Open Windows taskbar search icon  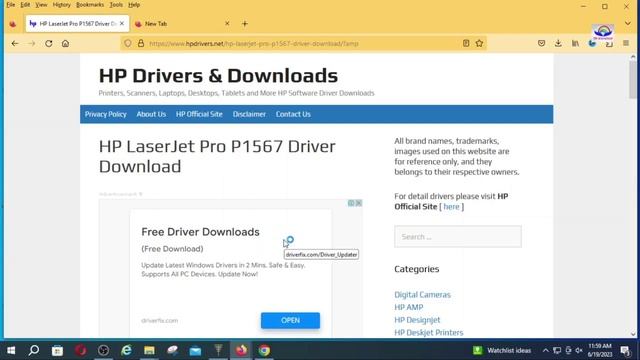tap(34, 350)
